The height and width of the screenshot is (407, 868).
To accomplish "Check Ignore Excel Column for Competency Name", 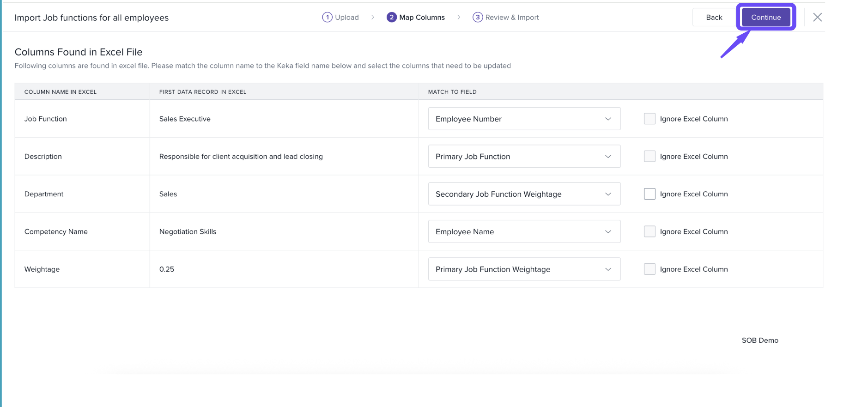I will [x=649, y=232].
